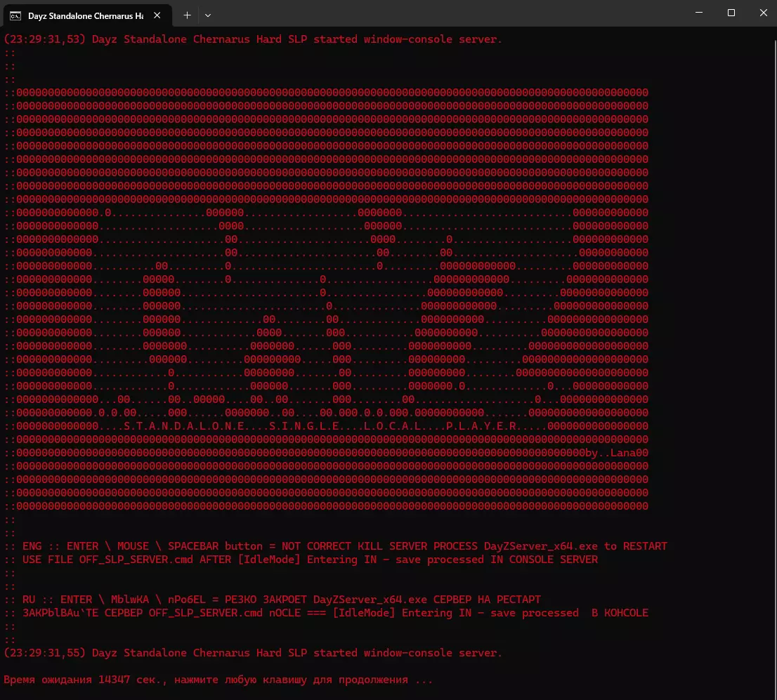Click 'В КОНСОЛЕ' at end of Russian line
The image size is (777, 700).
click(x=620, y=613)
